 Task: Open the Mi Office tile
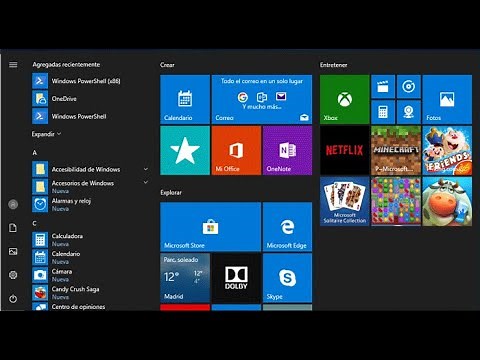[236, 150]
